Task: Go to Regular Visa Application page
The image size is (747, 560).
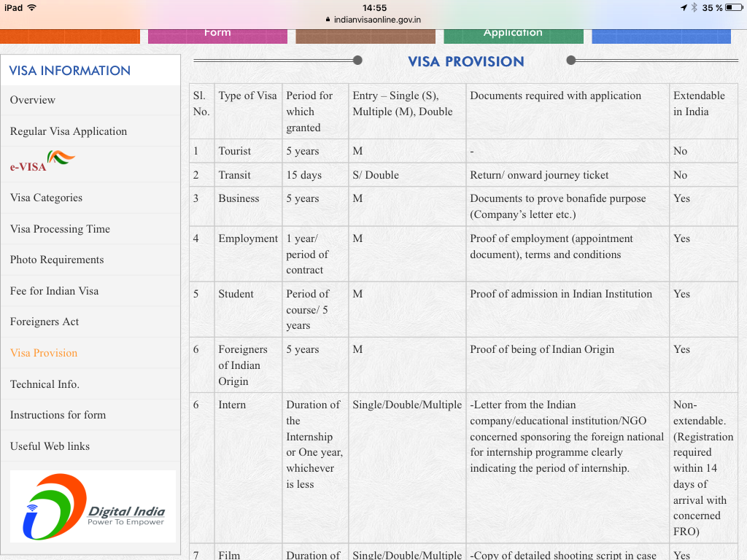Action: point(69,131)
